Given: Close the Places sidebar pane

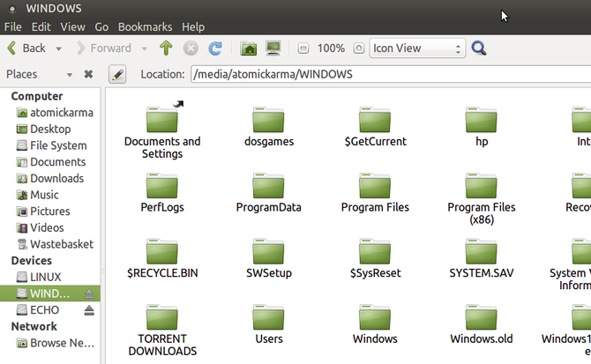Looking at the screenshot, I should [x=88, y=74].
